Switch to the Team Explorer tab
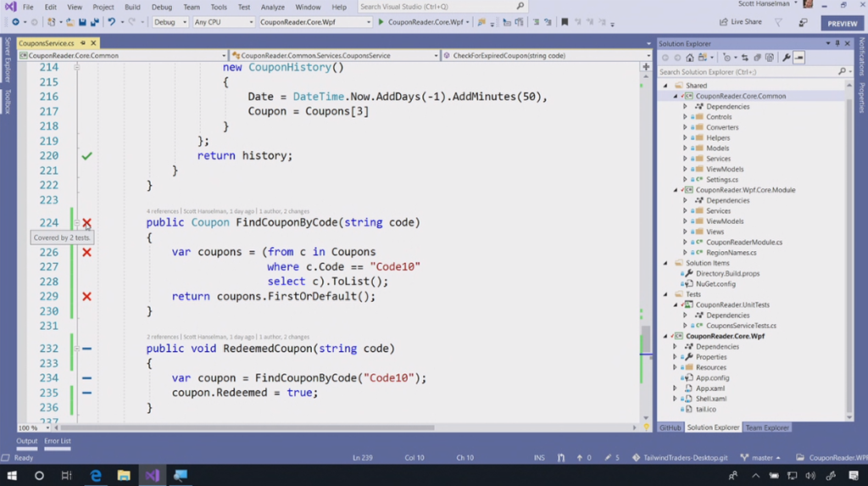Viewport: 868px width, 486px height. coord(766,427)
